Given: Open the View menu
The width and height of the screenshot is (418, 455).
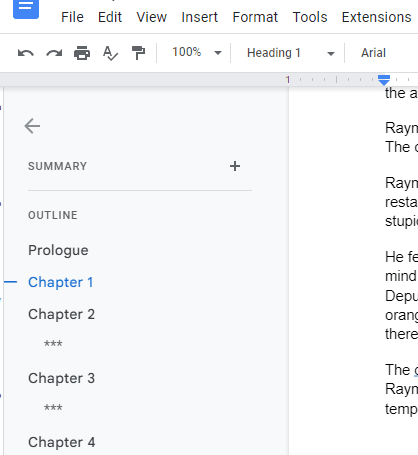Looking at the screenshot, I should pos(152,17).
